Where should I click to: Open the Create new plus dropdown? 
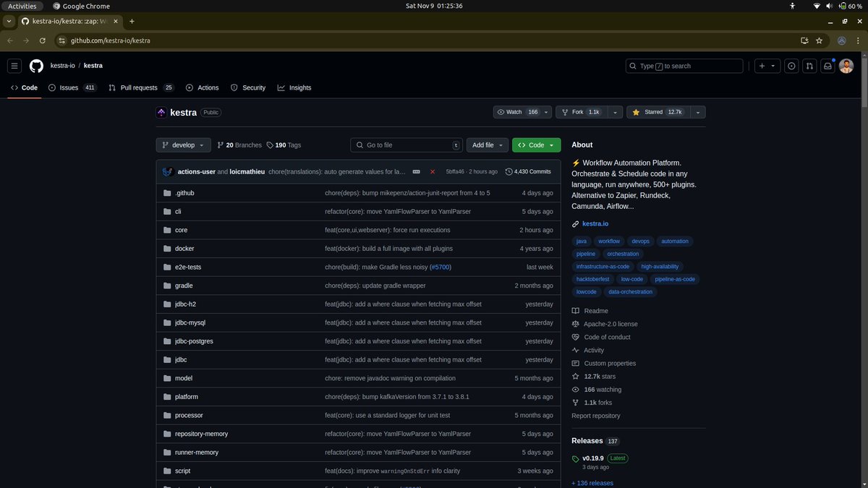point(767,66)
